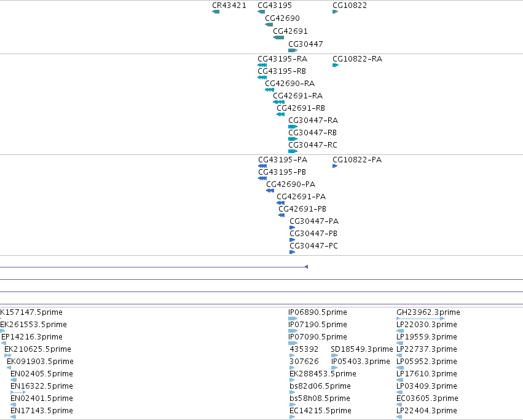Click the CG42691 gene label
The width and height of the screenshot is (523, 420).
pos(290,31)
